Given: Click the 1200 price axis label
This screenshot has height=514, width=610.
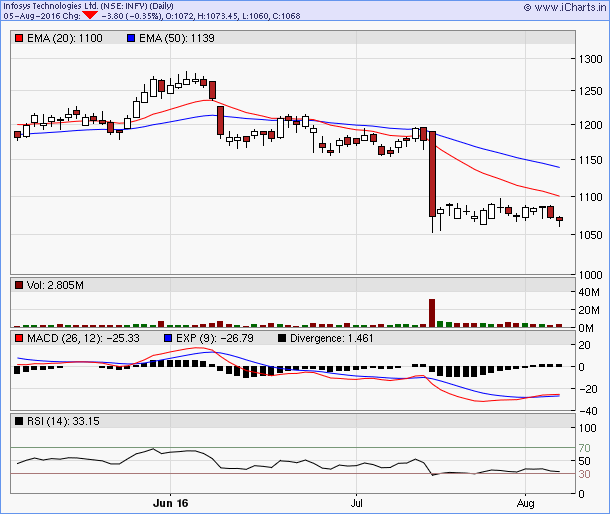Looking at the screenshot, I should 590,125.
